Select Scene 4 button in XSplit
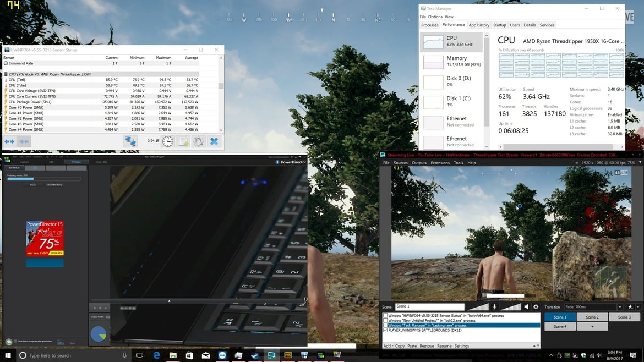644x362 pixels. [559, 326]
